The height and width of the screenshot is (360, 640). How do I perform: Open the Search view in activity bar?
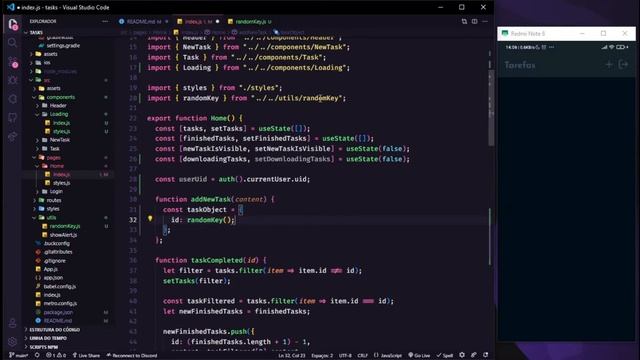point(13,42)
